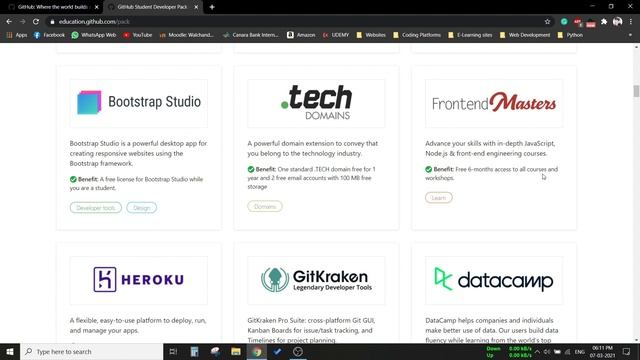
Task: Open File Explorer from the taskbar
Action: (236, 351)
